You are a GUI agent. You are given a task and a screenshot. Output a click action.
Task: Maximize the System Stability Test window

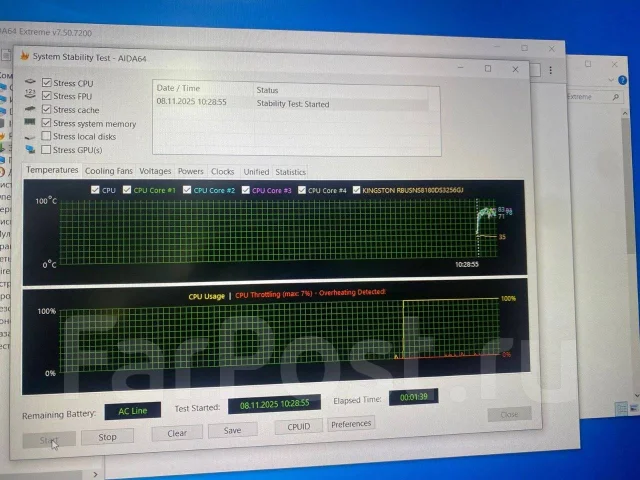(x=488, y=69)
